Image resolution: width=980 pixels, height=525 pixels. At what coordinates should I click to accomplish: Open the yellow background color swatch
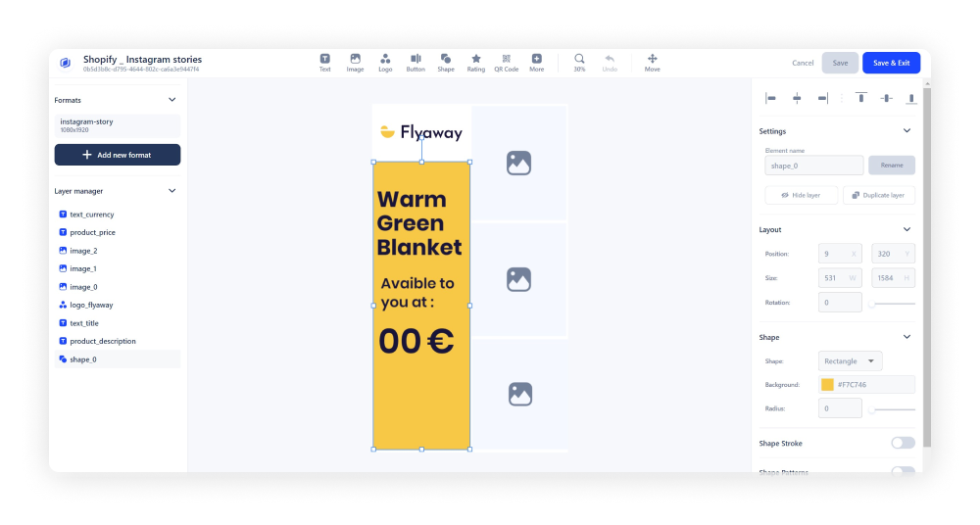pos(827,385)
